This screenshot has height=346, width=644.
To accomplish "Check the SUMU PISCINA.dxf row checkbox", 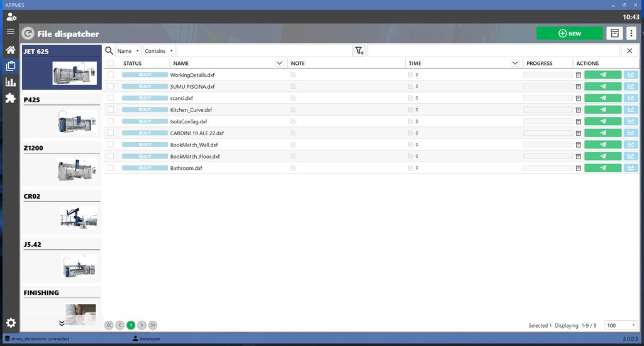I will pyautogui.click(x=111, y=86).
